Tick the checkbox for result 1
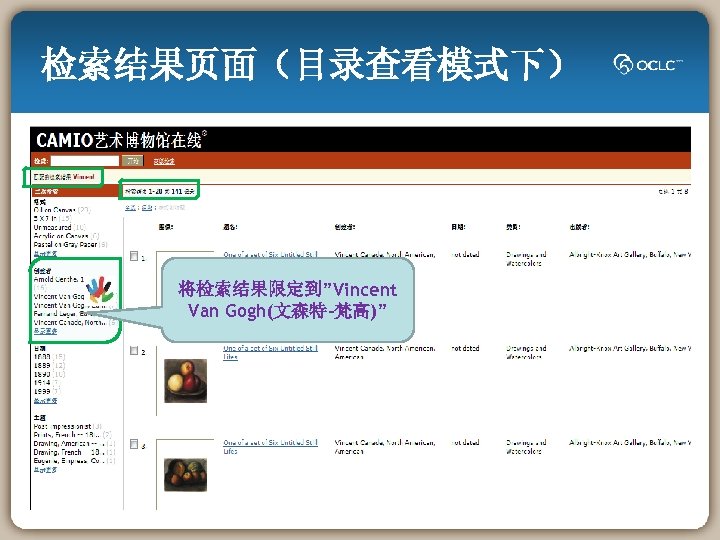720x540 pixels. click(x=134, y=256)
